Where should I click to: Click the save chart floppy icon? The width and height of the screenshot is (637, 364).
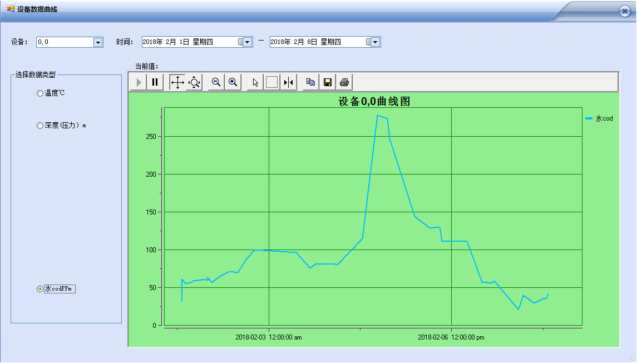pyautogui.click(x=328, y=82)
